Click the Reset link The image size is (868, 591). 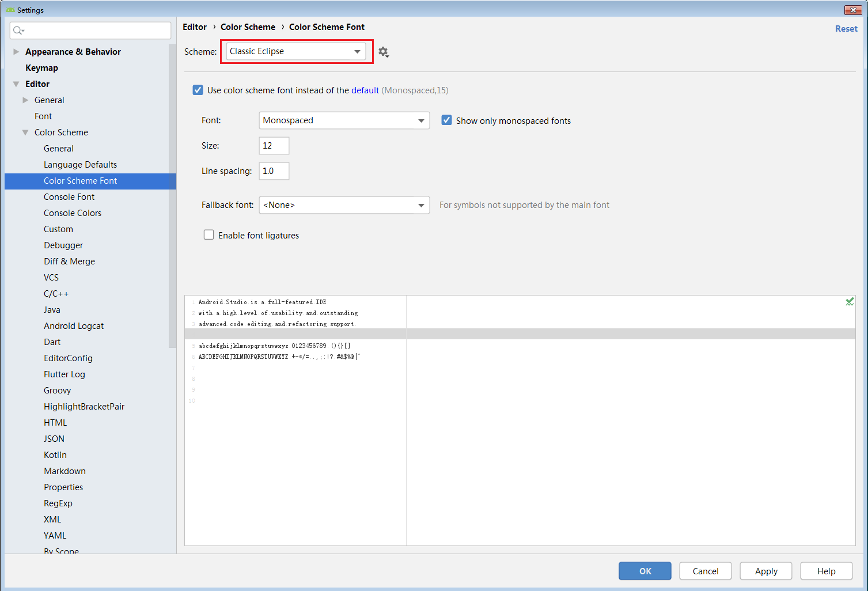[x=846, y=29]
